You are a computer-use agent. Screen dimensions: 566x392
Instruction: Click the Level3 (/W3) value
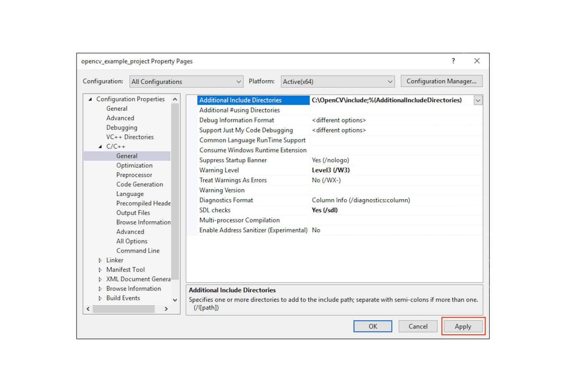331,170
